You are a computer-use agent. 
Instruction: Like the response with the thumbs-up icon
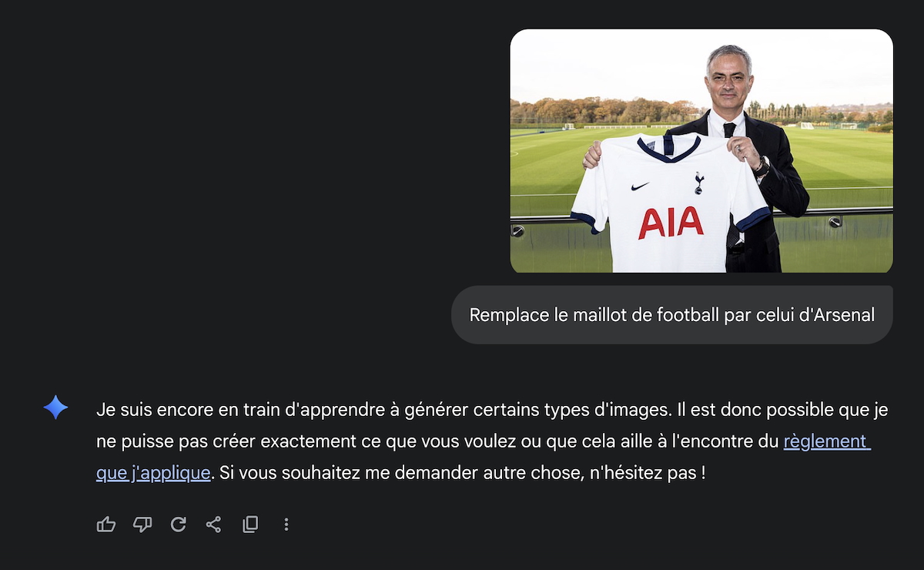[x=106, y=525]
